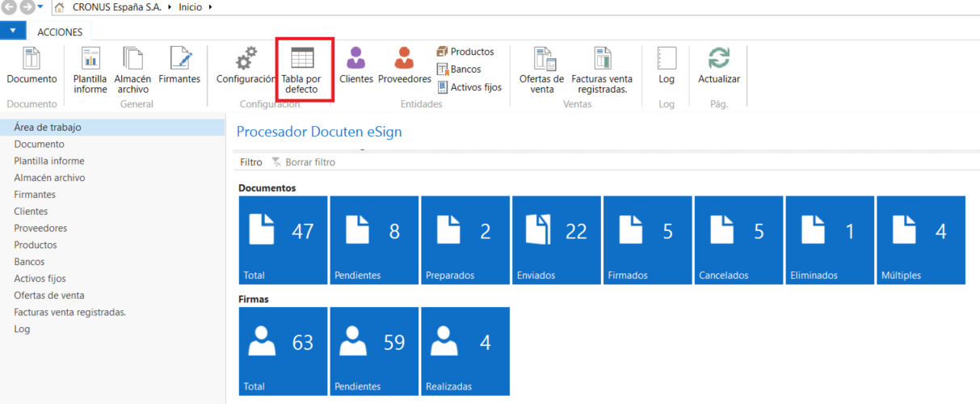Screen dimensions: 980x404
Task: Select Clientes in navigation pane
Action: coord(112,212)
